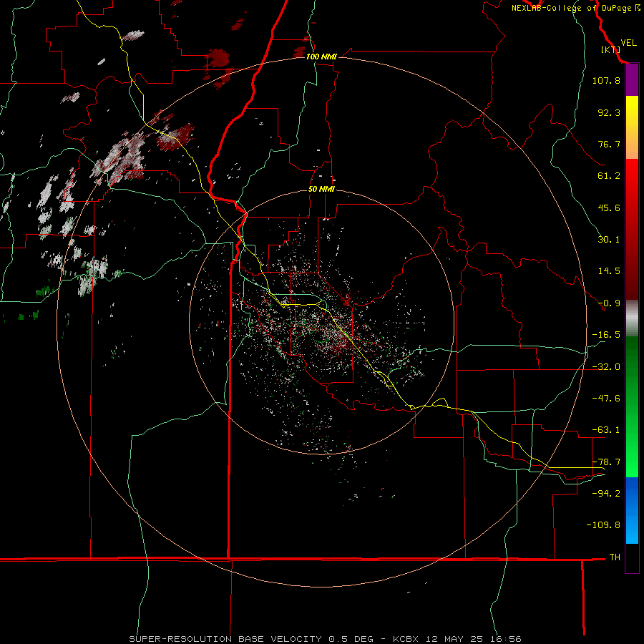Select the 14.5 scale value
This screenshot has width=644, height=644.
click(609, 271)
